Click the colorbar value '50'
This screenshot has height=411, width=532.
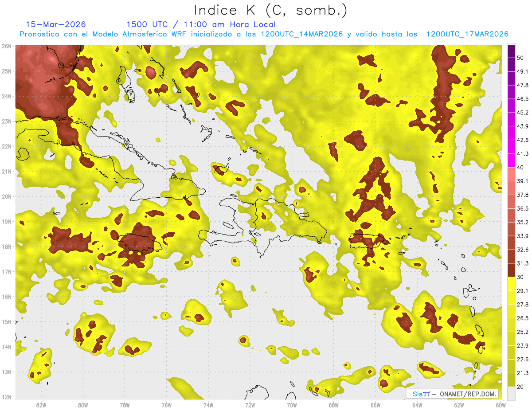pos(521,58)
